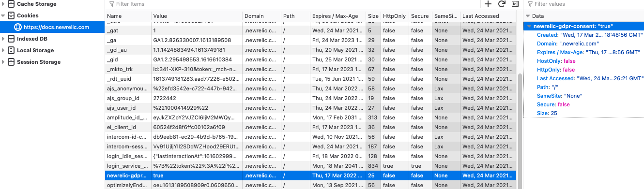The height and width of the screenshot is (189, 644).
Task: Select the Indexed DB label
Action: pyautogui.click(x=32, y=39)
